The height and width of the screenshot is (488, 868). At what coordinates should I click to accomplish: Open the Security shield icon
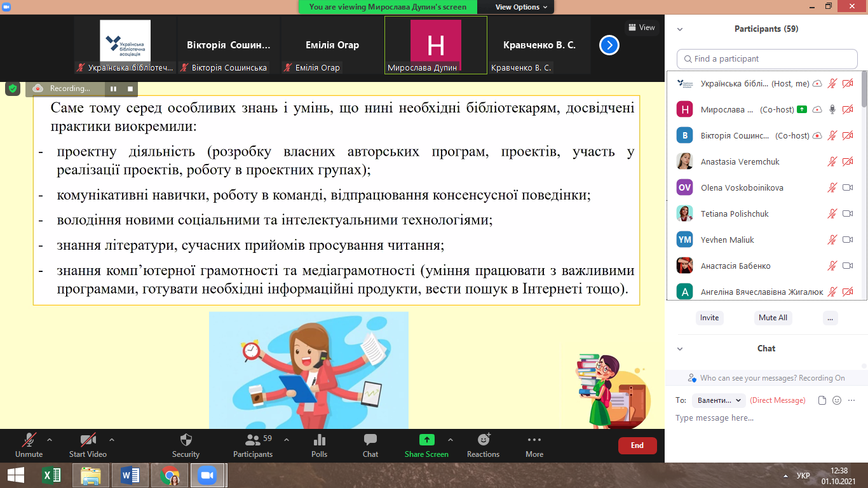tap(186, 440)
